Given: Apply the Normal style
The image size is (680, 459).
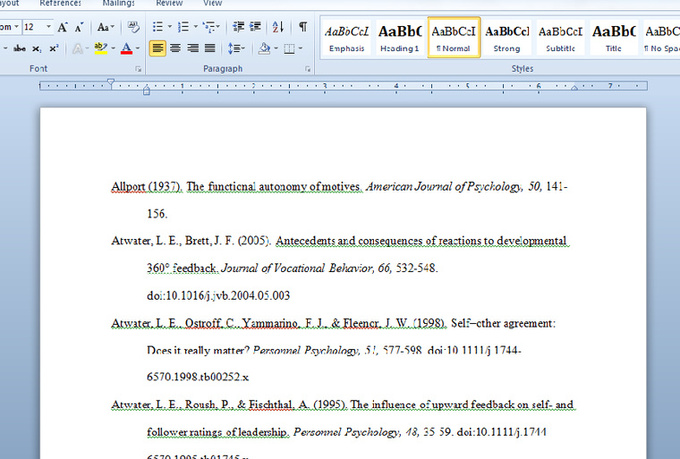Looking at the screenshot, I should click(454, 38).
